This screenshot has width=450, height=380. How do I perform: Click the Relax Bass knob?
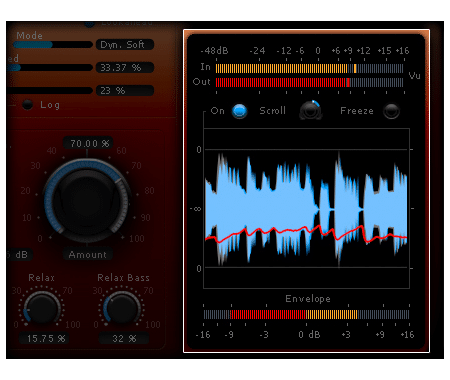121,308
